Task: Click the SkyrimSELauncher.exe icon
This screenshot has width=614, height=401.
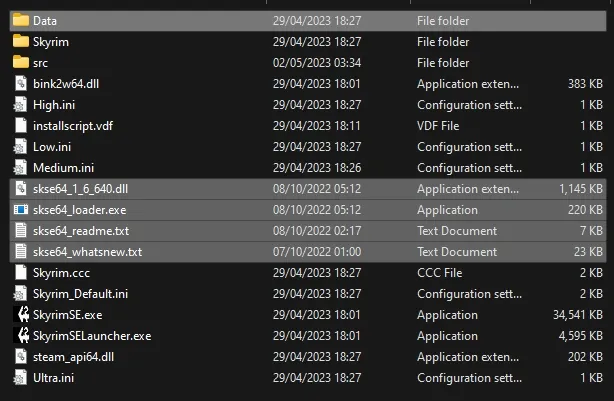Action: click(20, 335)
